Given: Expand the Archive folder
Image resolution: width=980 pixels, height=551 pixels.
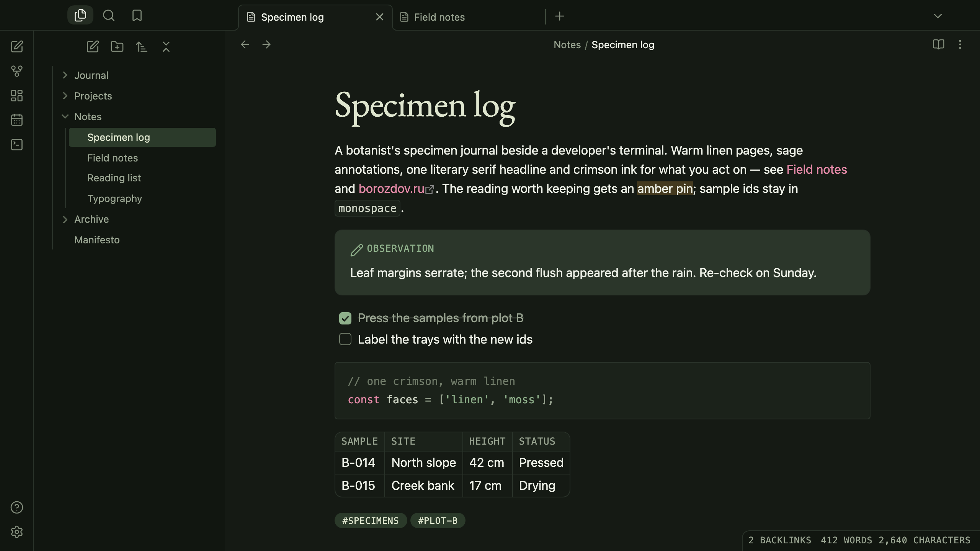Looking at the screenshot, I should pyautogui.click(x=65, y=219).
